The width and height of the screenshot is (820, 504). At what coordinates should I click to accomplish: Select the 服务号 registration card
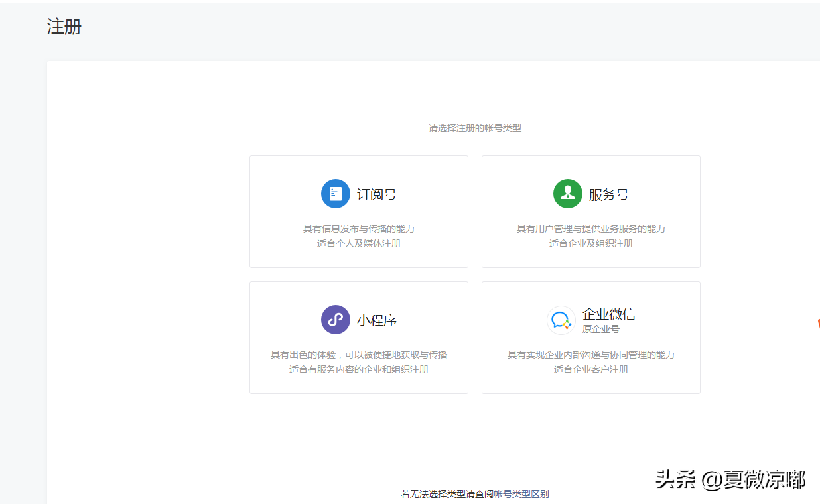pyautogui.click(x=590, y=211)
